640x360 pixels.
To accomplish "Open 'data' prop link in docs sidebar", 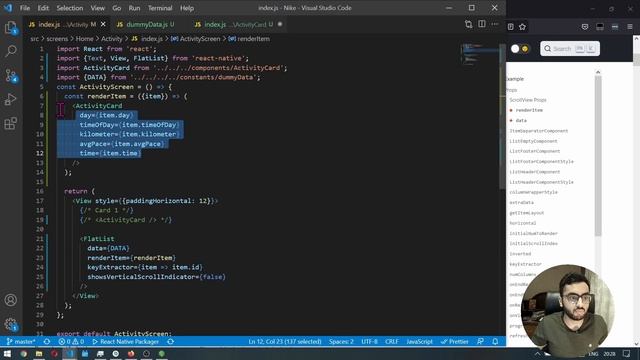I will click(521, 120).
